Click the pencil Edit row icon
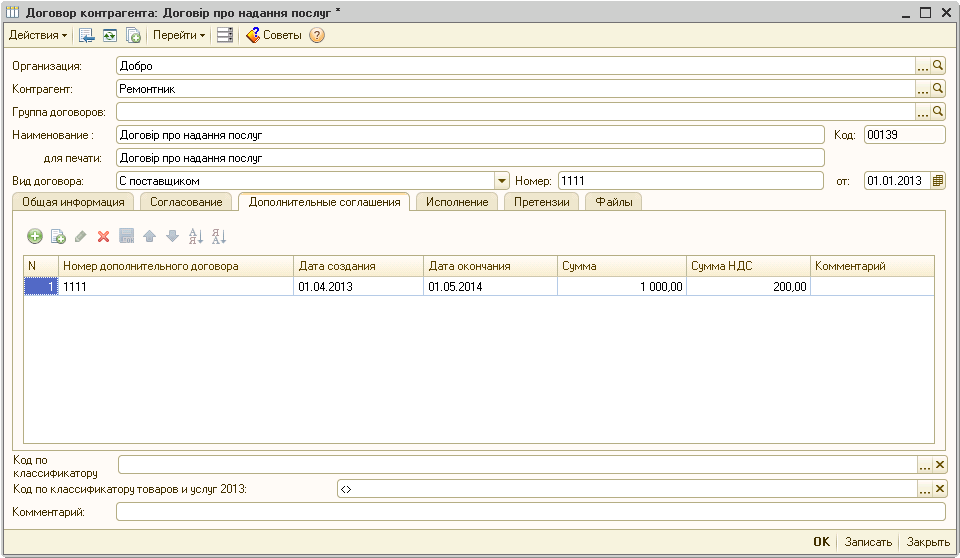This screenshot has height=558, width=960. (81, 236)
